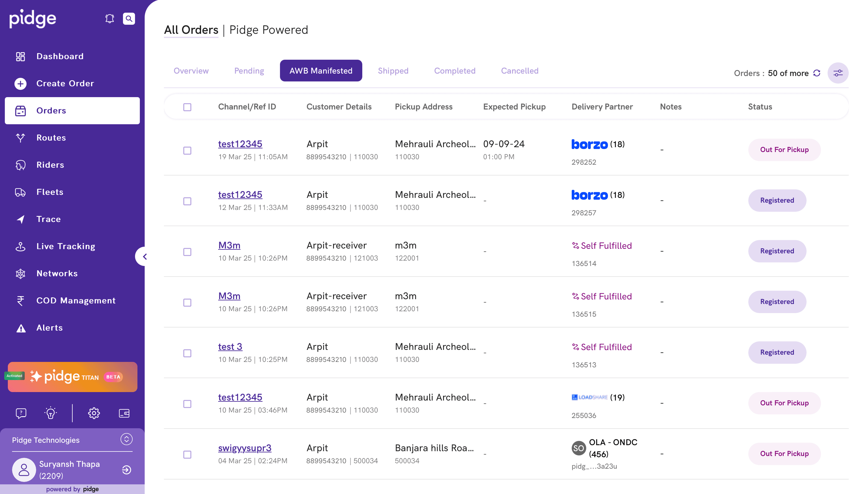Open the filter settings icon button
The height and width of the screenshot is (494, 868).
[838, 73]
